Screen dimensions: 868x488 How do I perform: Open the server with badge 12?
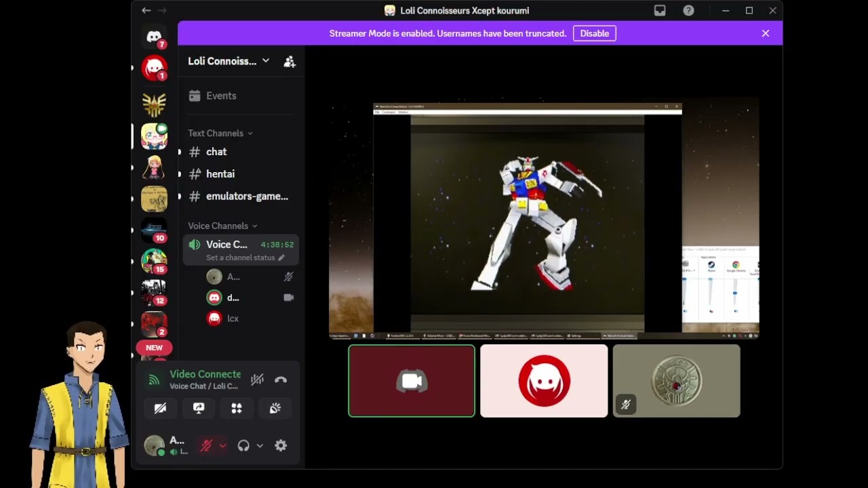154,293
